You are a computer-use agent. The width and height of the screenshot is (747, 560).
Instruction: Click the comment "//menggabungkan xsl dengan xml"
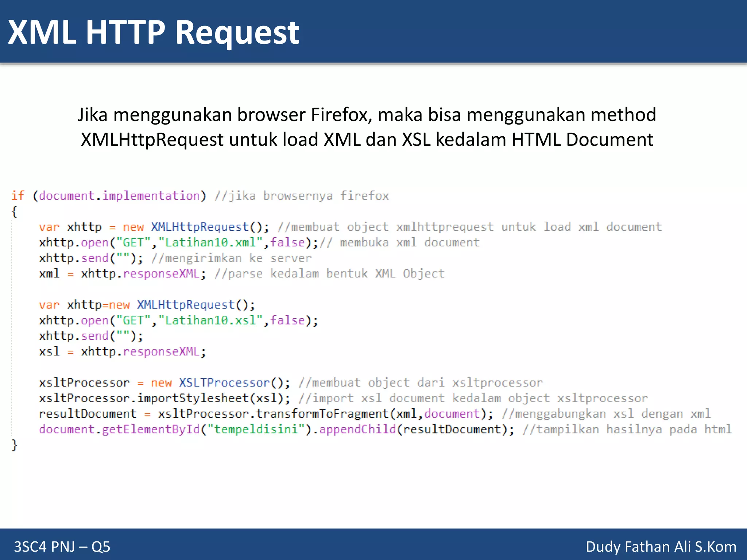[606, 414]
